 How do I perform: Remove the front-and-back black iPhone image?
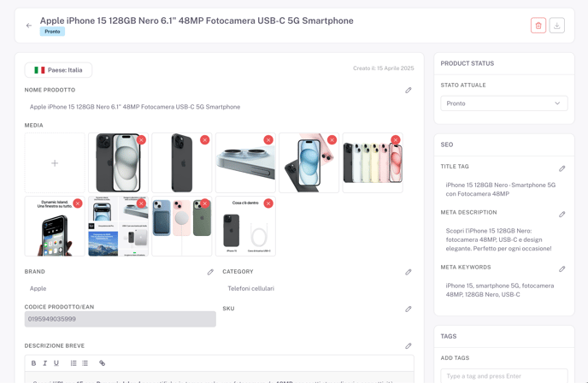tap(141, 140)
